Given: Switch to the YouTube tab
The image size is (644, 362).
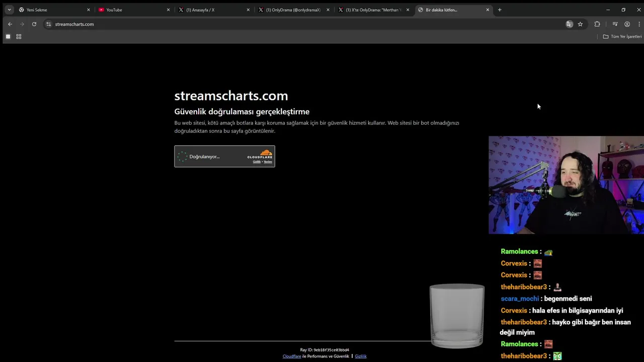Looking at the screenshot, I should tap(134, 10).
